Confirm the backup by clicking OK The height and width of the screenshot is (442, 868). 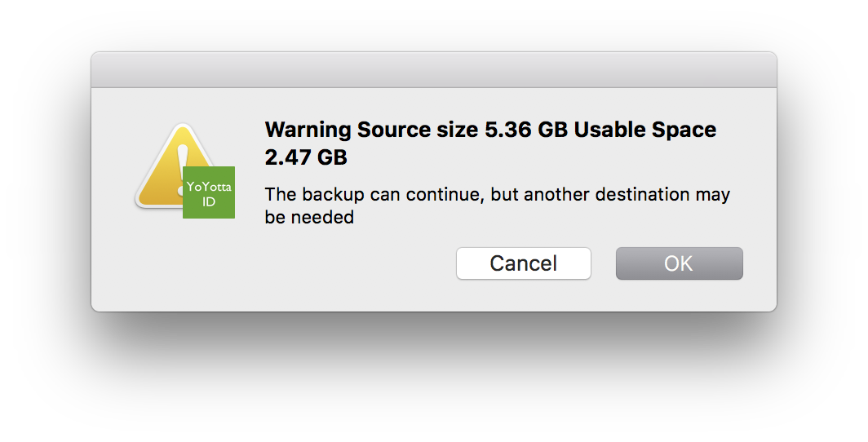click(x=680, y=263)
